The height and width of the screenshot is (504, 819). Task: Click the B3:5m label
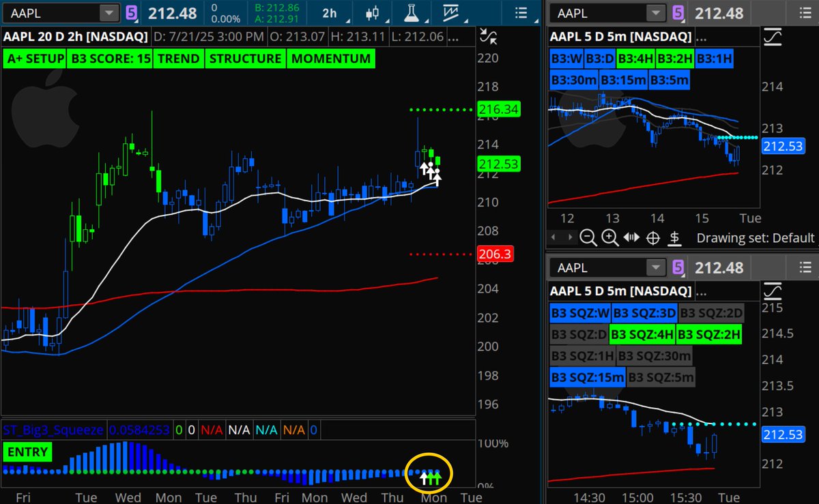pos(669,80)
